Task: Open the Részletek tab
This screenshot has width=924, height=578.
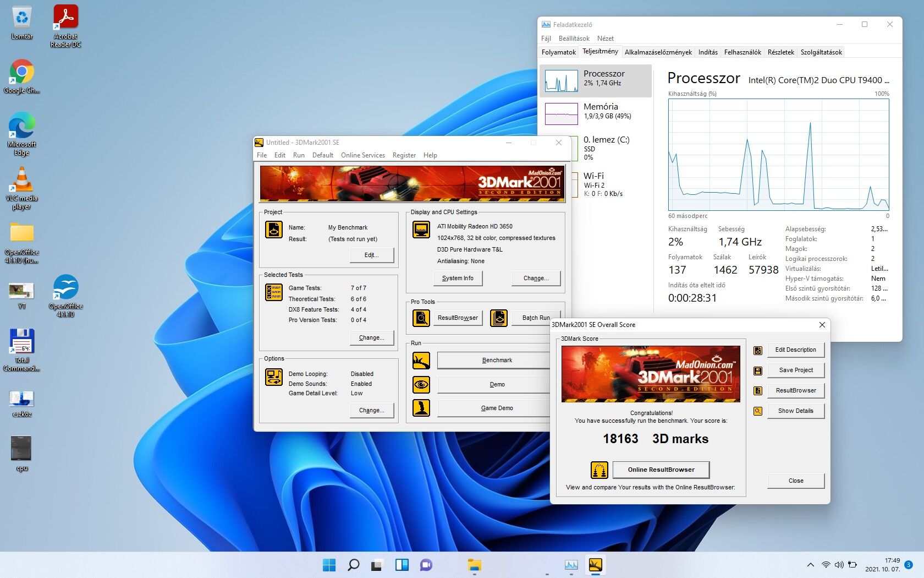Action: point(781,52)
